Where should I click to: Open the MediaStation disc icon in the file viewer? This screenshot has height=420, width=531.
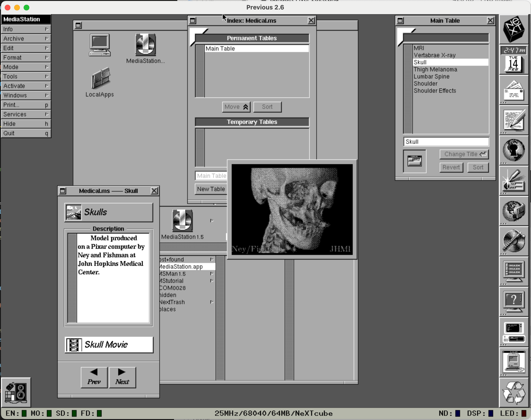tap(145, 45)
